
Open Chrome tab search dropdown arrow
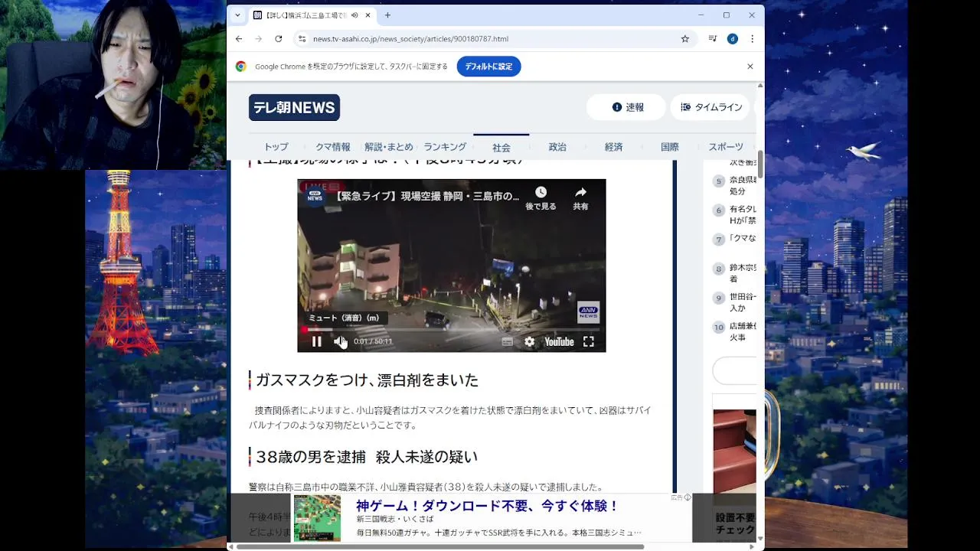(237, 15)
